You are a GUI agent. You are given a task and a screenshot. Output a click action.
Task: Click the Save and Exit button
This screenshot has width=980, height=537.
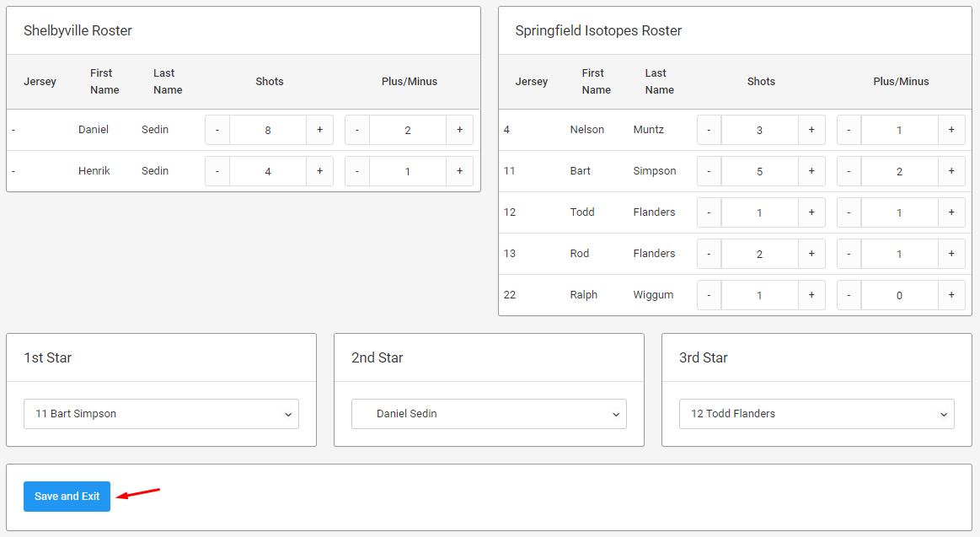point(67,497)
